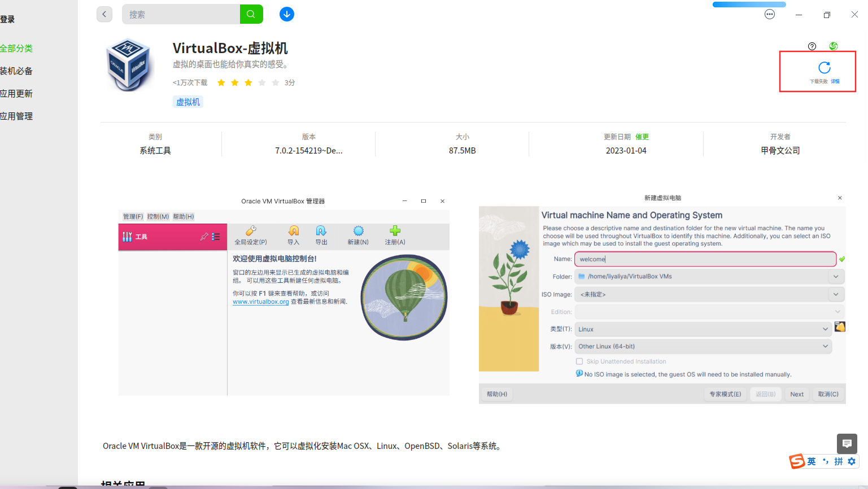868x489 pixels.
Task: Click the 3分 rating score
Action: (x=290, y=83)
